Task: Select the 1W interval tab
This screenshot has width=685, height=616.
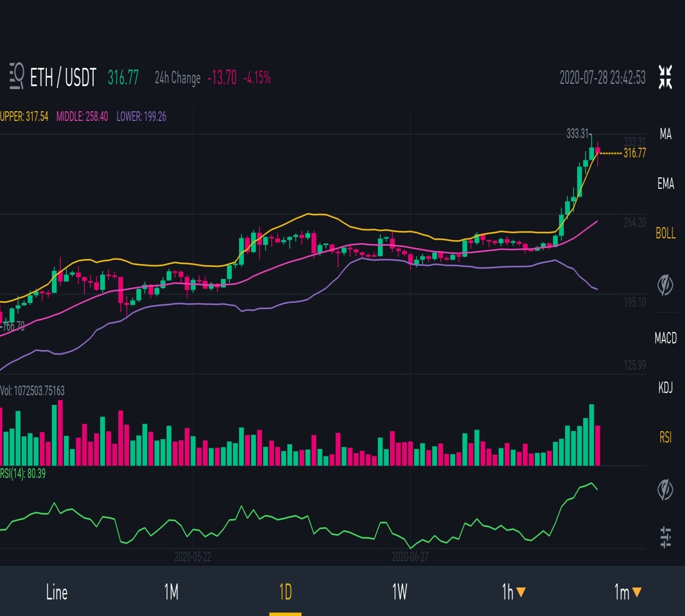Action: tap(400, 592)
